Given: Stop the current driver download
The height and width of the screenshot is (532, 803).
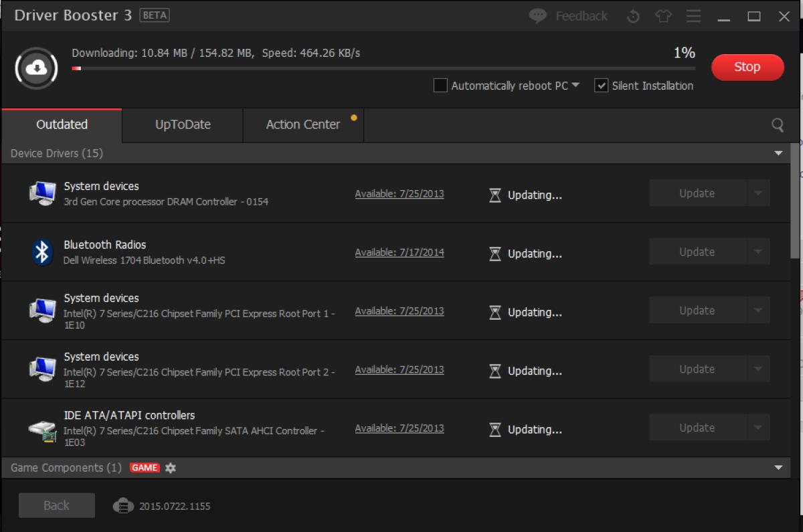Looking at the screenshot, I should pyautogui.click(x=747, y=67).
